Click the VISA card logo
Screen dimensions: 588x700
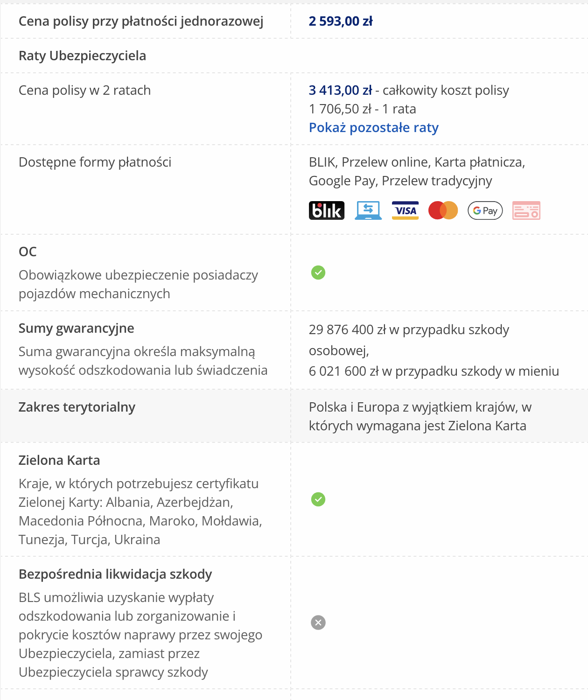click(x=405, y=210)
